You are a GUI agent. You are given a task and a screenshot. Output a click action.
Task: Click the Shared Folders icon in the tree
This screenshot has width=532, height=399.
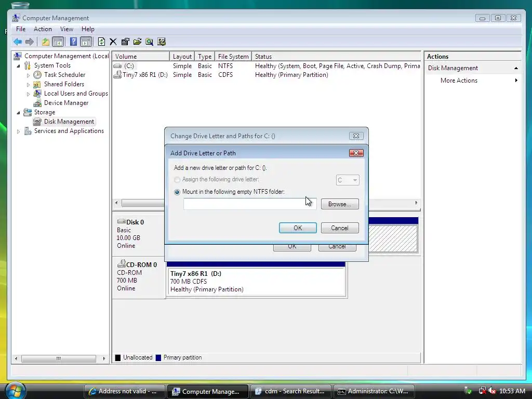37,84
